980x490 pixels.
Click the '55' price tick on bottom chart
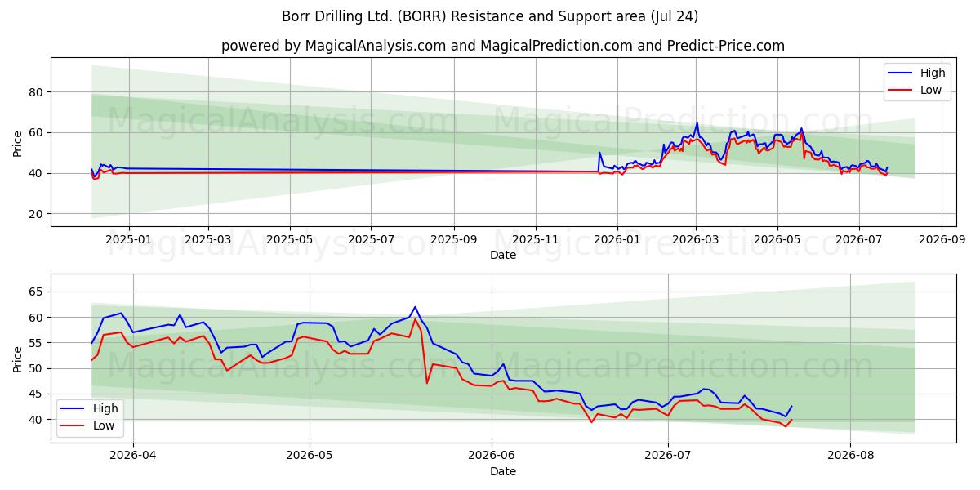38,343
